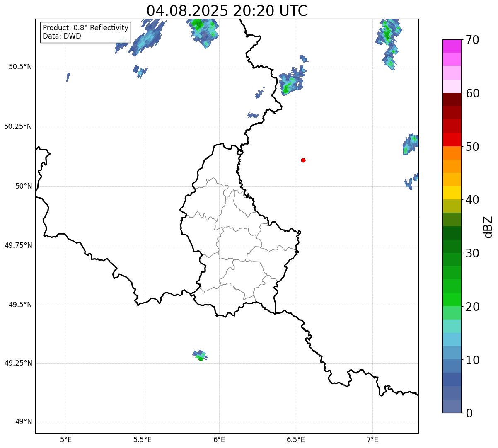Click the 'Data: DWD' source label
The width and height of the screenshot is (498, 448).
[x=62, y=36]
